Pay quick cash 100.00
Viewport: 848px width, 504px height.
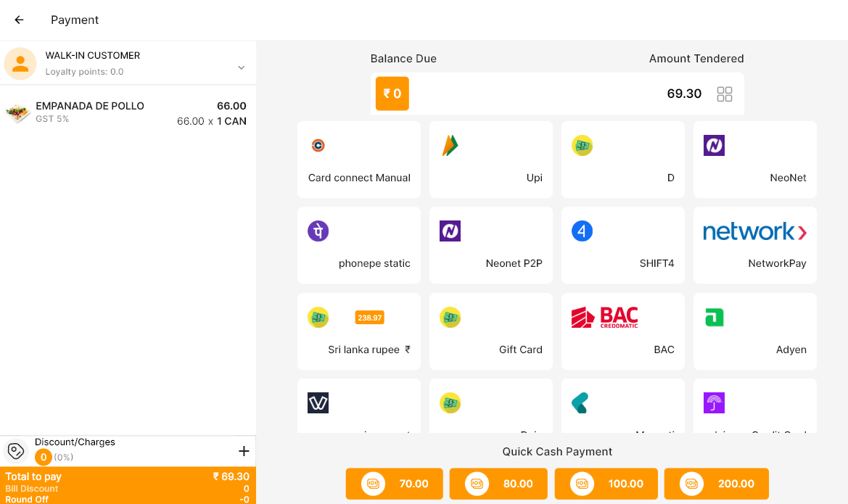coord(606,484)
